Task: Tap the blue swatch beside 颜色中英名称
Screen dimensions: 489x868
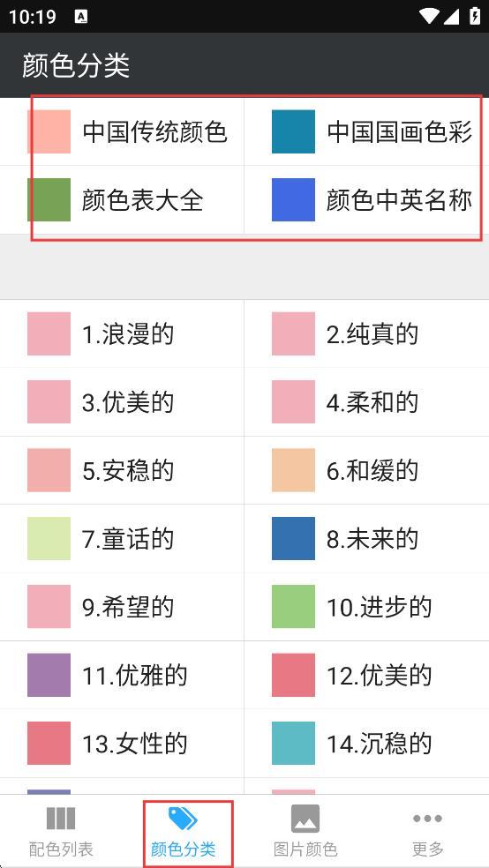Action: pyautogui.click(x=294, y=199)
